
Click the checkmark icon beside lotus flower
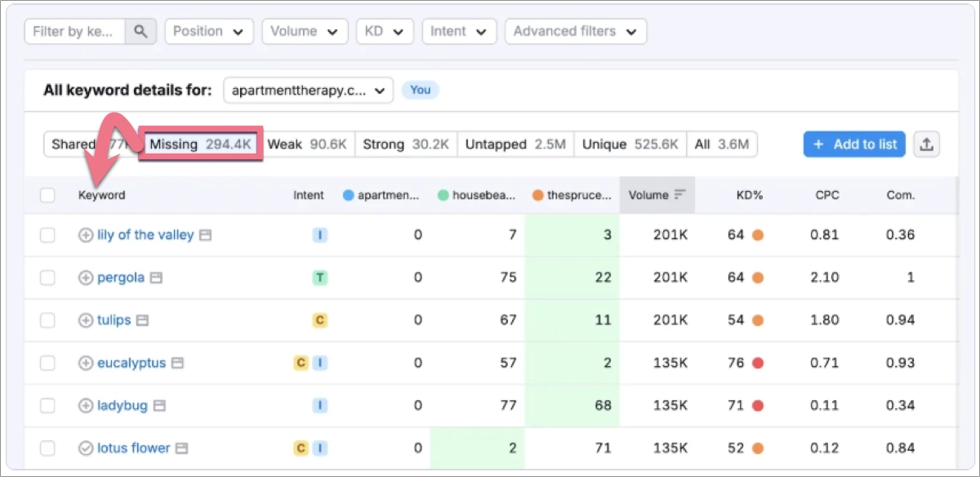click(87, 448)
